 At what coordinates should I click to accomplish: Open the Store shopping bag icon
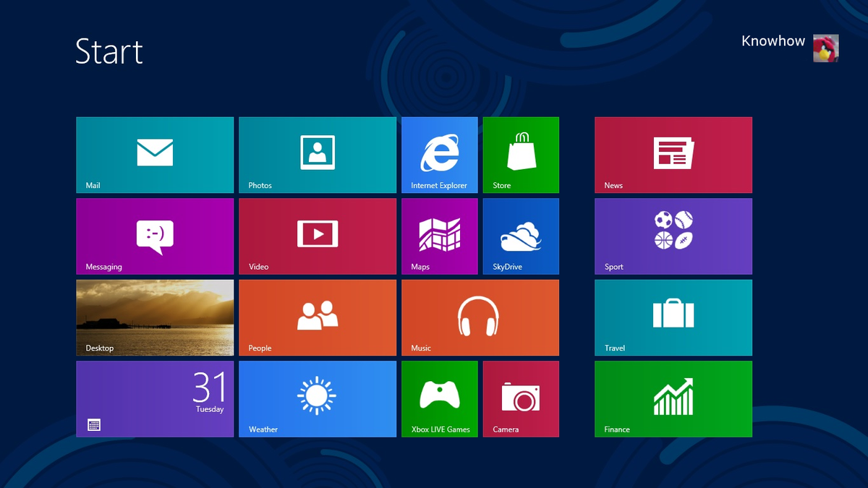(522, 150)
